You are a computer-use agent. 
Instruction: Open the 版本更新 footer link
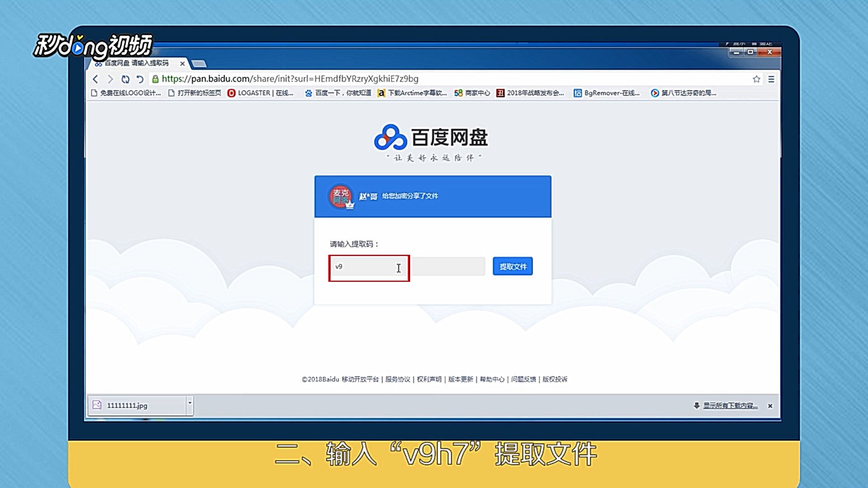point(461,379)
